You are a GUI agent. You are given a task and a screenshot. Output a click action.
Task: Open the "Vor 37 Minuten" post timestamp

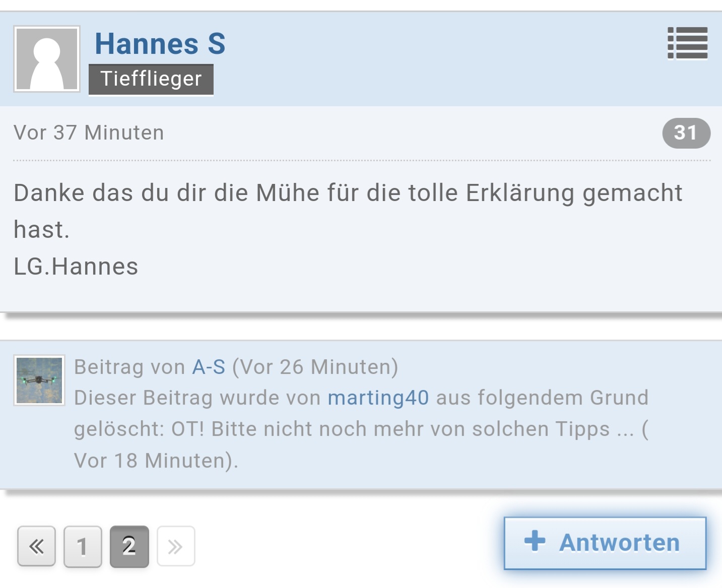[89, 133]
